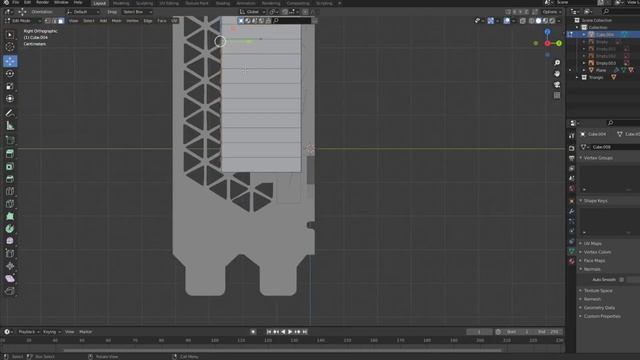Open the Face menu in viewport header

(162, 21)
